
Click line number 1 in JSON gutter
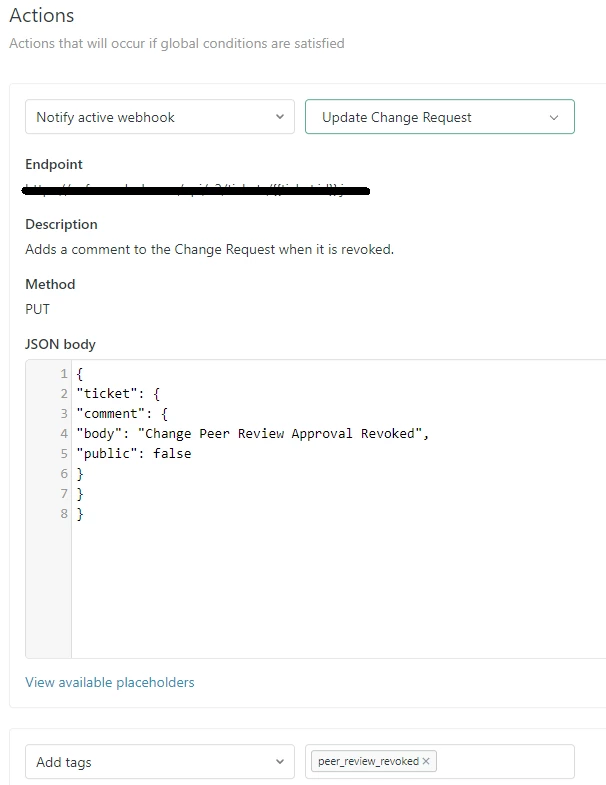coord(62,373)
